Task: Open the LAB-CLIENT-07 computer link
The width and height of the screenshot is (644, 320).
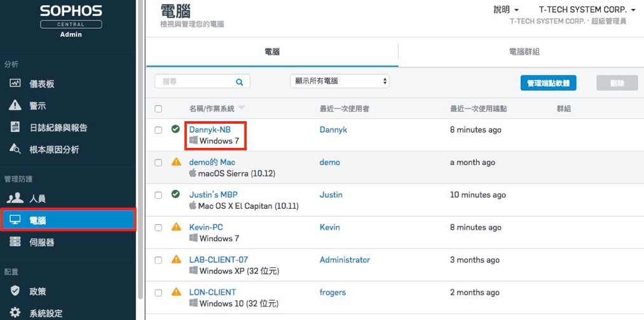Action: click(x=219, y=260)
